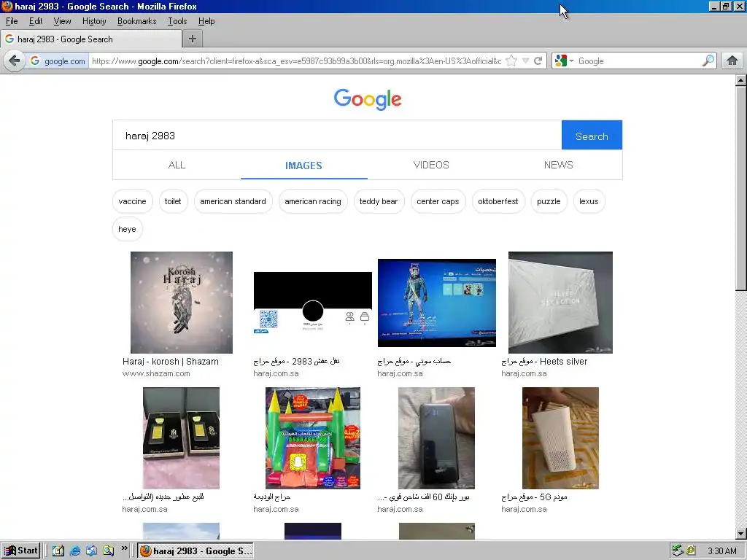The image size is (747, 560).
Task: Reload the page with the refresh icon
Action: point(538,61)
